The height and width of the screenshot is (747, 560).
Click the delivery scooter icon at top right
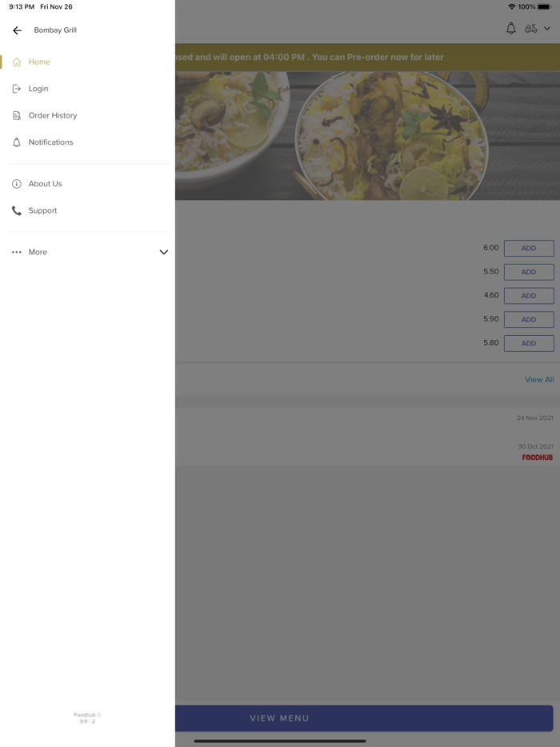[531, 29]
